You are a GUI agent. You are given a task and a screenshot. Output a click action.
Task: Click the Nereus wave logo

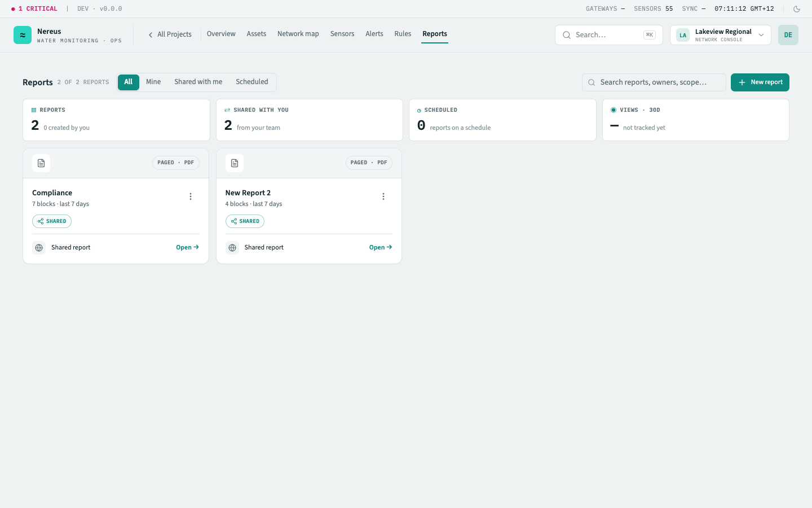[23, 35]
